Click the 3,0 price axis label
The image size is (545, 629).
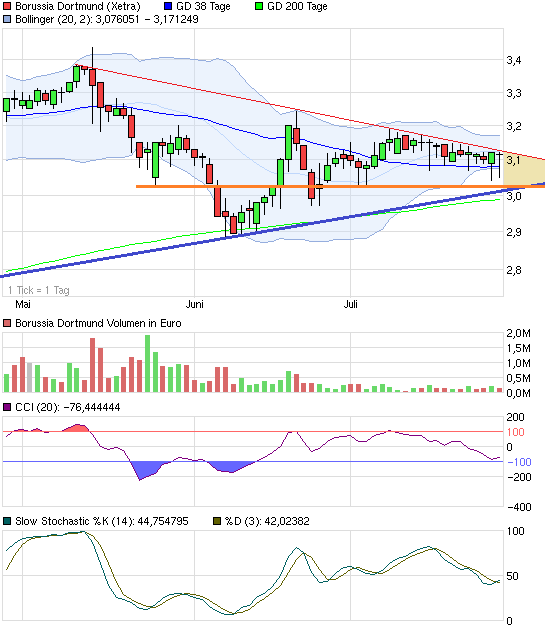514,196
